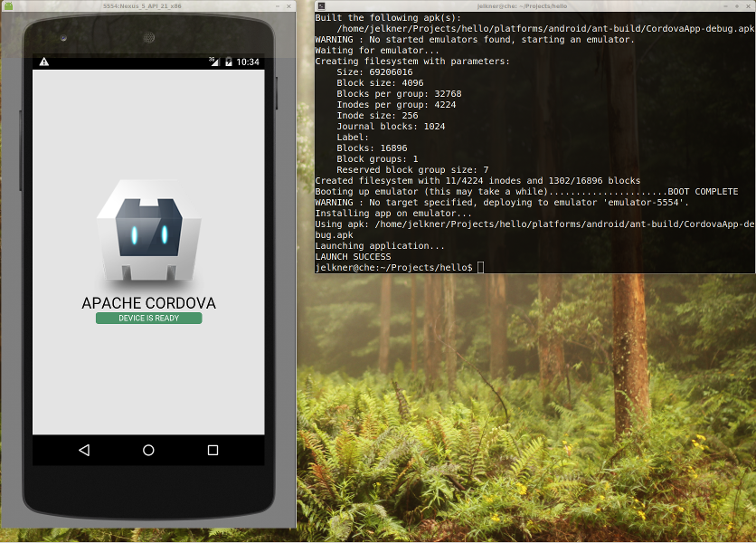Click the emulator window title 5554:Nexus_5_API_21_x86
Viewport: 756px width, 543px height.
[142, 5]
